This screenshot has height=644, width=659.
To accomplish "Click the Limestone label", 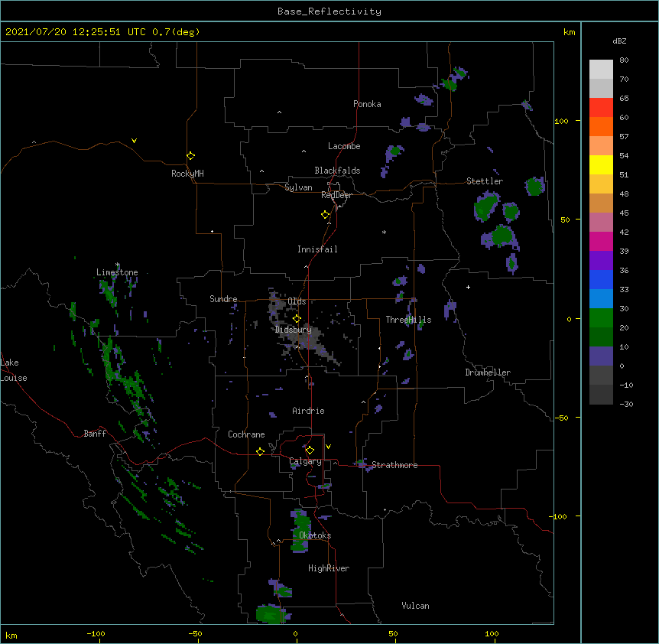I will point(117,272).
